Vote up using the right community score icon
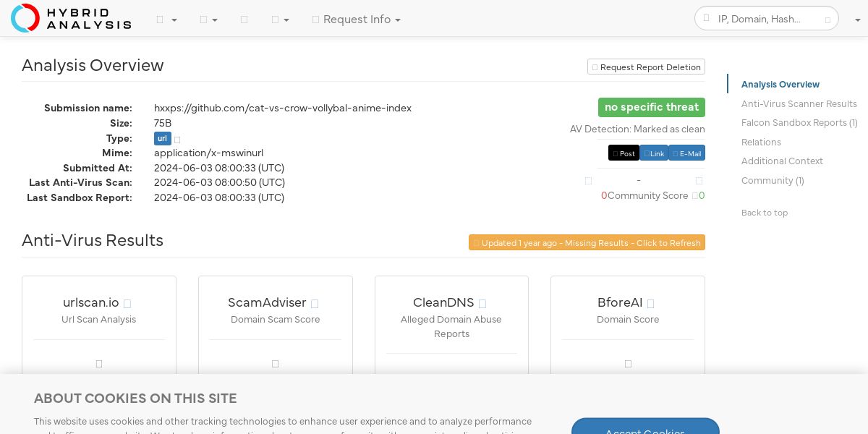This screenshot has height=434, width=868. [699, 181]
